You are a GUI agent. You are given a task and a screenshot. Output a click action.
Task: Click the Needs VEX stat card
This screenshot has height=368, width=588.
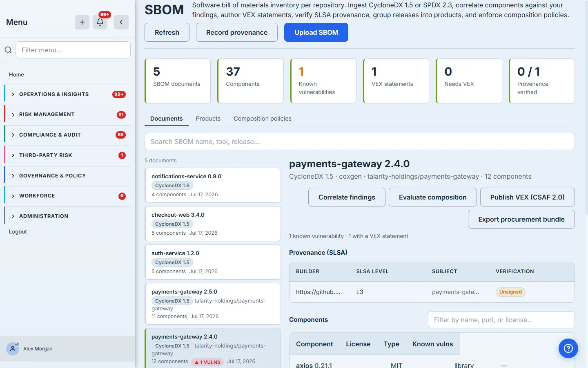[469, 81]
